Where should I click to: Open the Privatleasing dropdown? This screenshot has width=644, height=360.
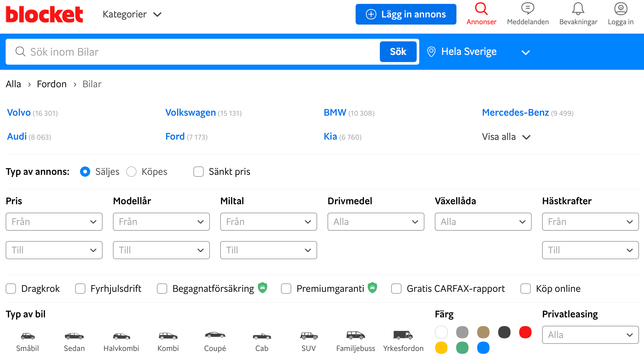point(590,335)
